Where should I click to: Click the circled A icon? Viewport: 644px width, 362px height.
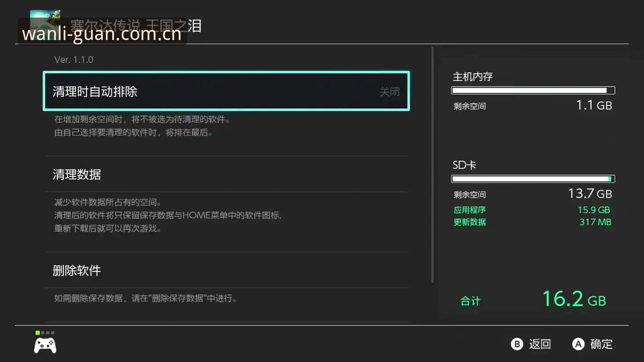[578, 344]
